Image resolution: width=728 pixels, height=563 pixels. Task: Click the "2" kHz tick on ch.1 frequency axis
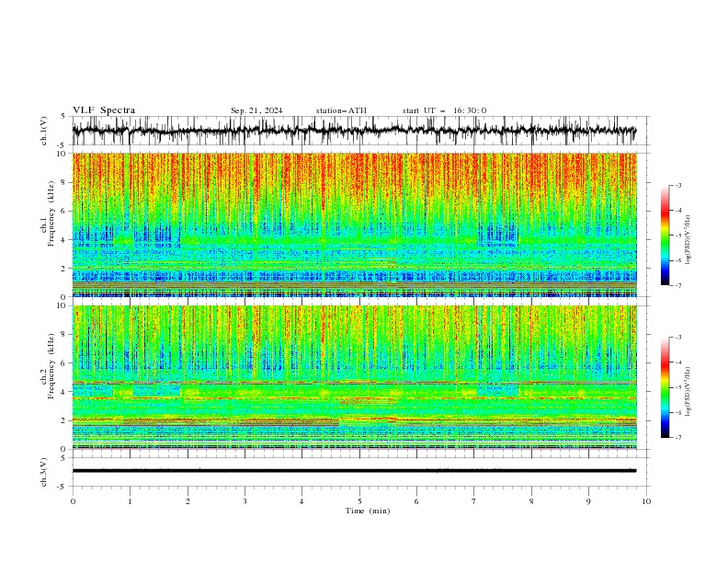[x=63, y=269]
